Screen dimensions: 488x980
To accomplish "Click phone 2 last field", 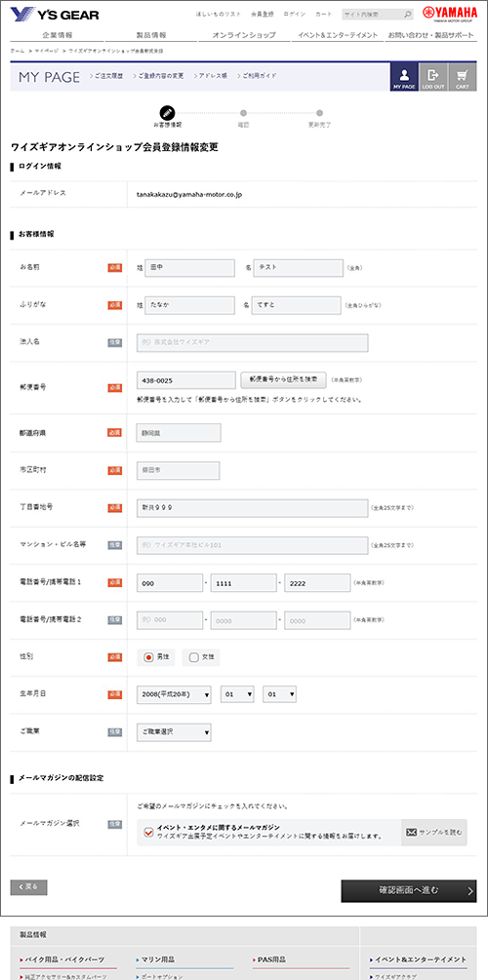I will click(317, 620).
